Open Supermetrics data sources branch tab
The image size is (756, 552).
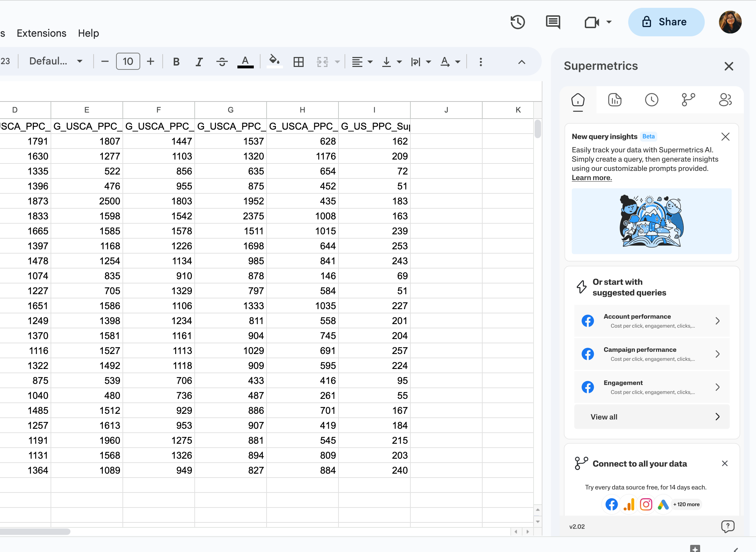click(688, 100)
